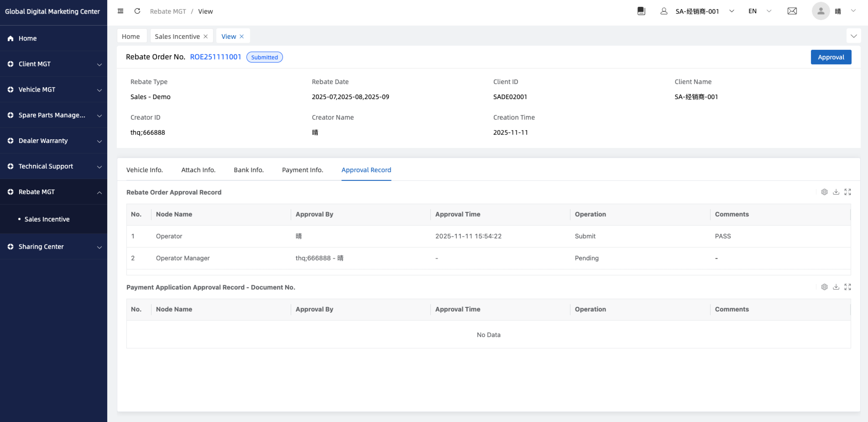Click rebate order number ROE251111001 link
The width and height of the screenshot is (868, 422).
215,57
